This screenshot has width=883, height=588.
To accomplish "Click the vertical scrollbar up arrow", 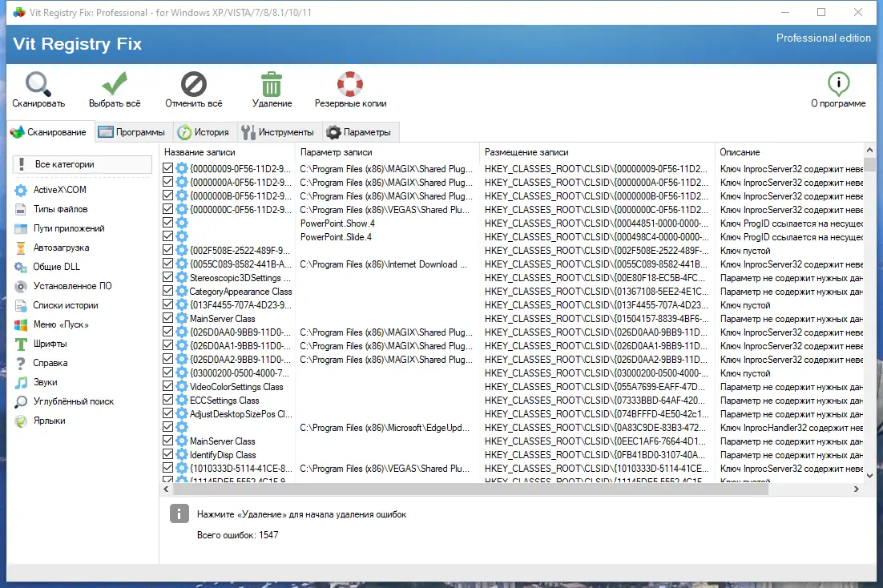I will pos(869,151).
